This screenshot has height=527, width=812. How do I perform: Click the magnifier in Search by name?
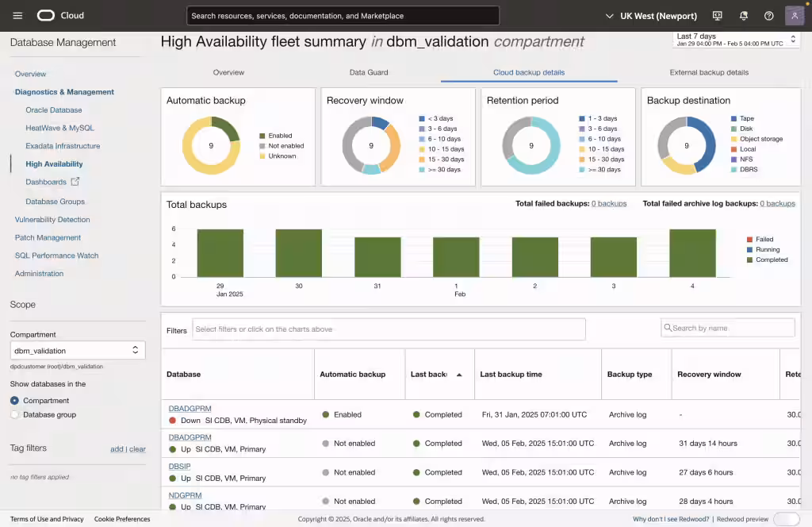668,327
